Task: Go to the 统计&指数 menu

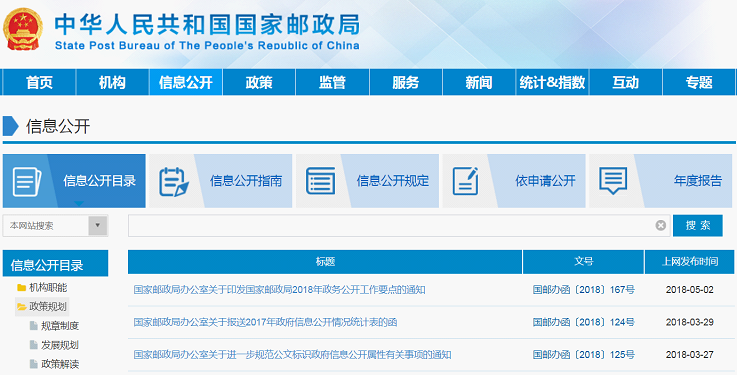Action: [x=552, y=82]
